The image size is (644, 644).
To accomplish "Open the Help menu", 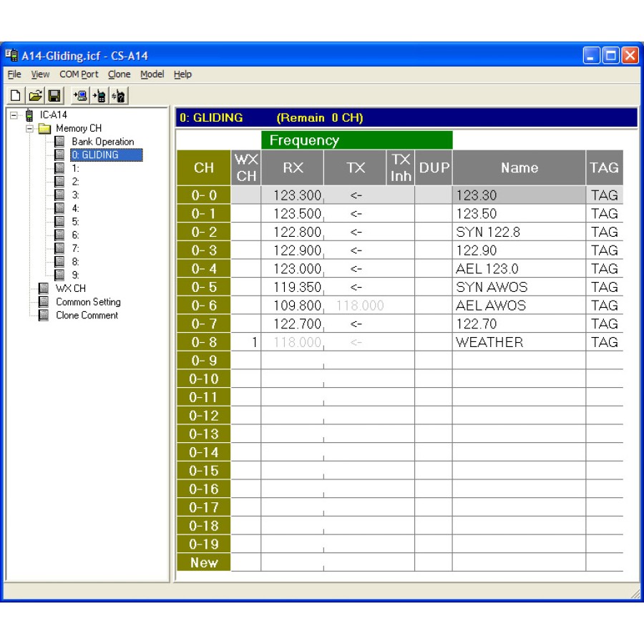I will [182, 74].
